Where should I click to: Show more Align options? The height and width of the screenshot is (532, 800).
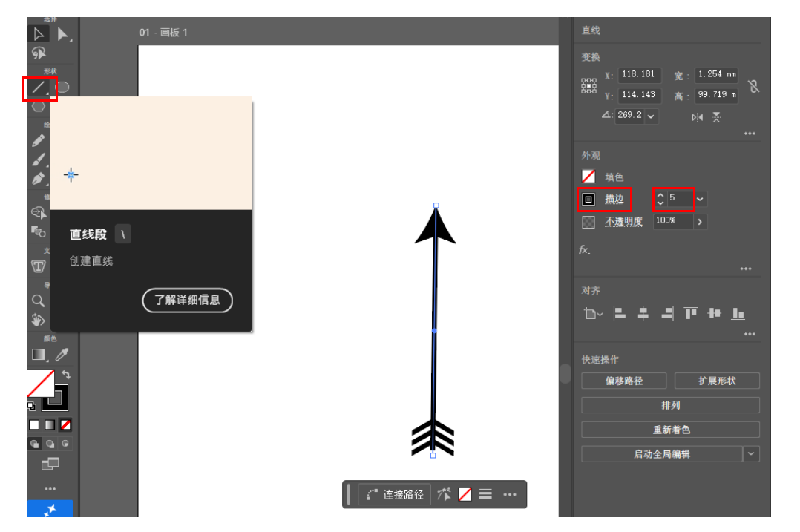pyautogui.click(x=750, y=334)
